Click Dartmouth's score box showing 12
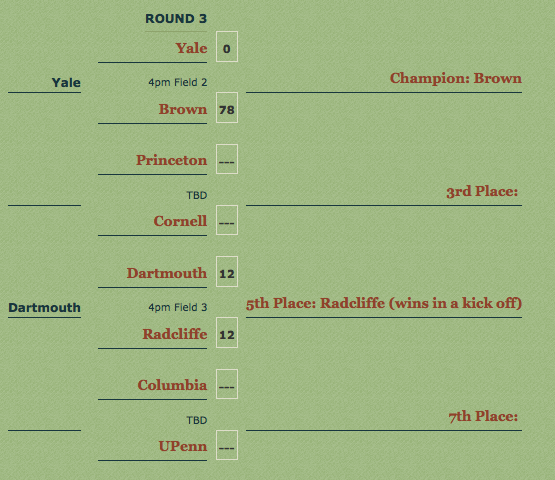555x480 pixels. (227, 272)
